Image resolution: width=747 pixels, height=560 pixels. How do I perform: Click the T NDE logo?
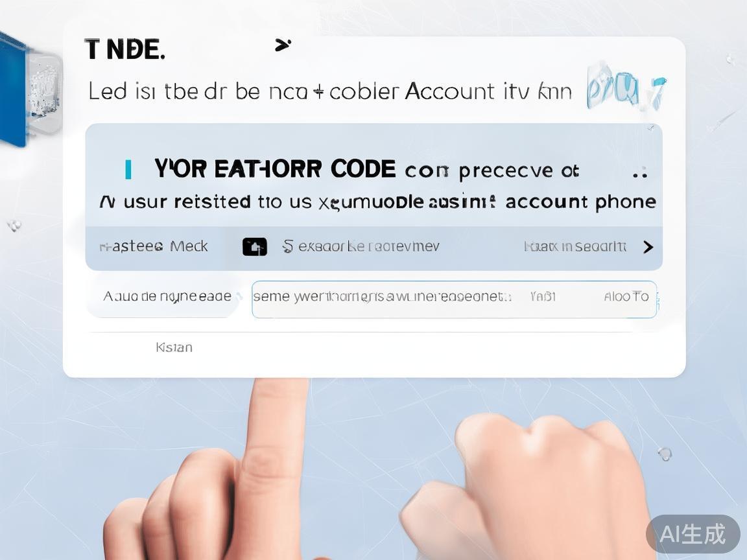coord(124,49)
